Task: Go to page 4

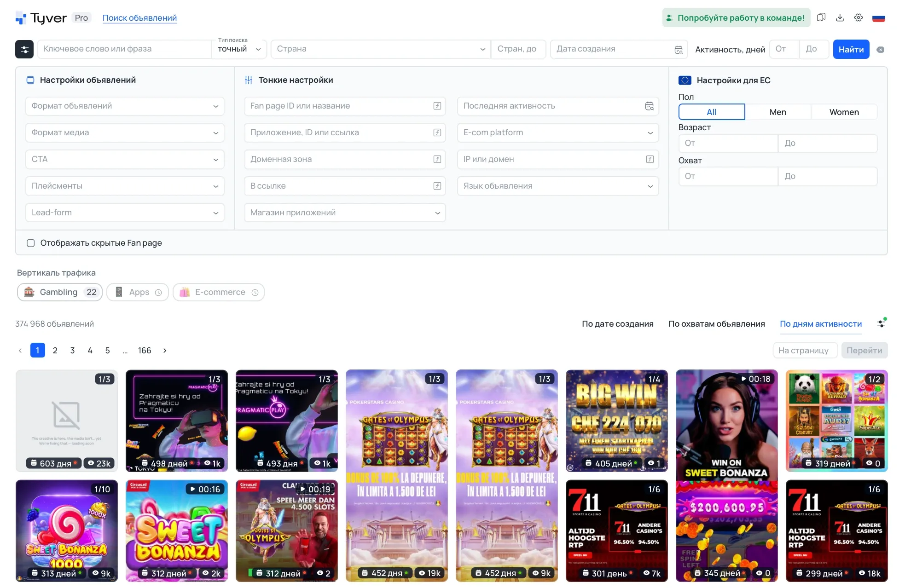Action: click(x=90, y=351)
